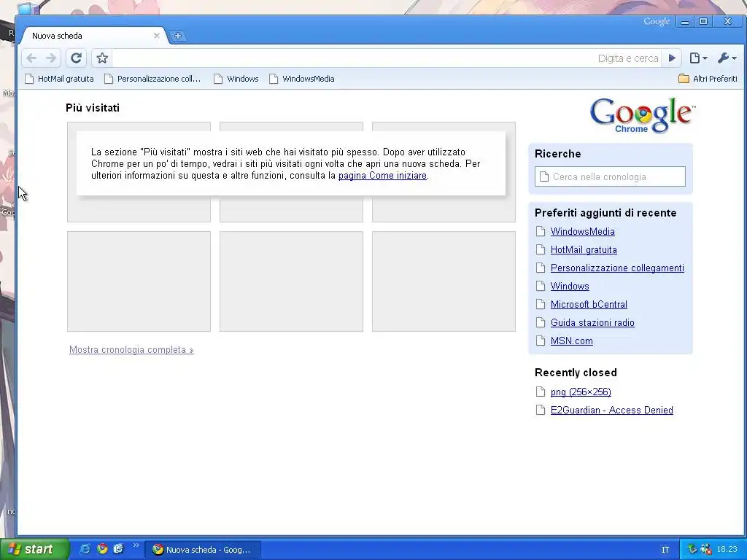747x560 pixels.
Task: Click the first system tray icon
Action: pyautogui.click(x=692, y=550)
